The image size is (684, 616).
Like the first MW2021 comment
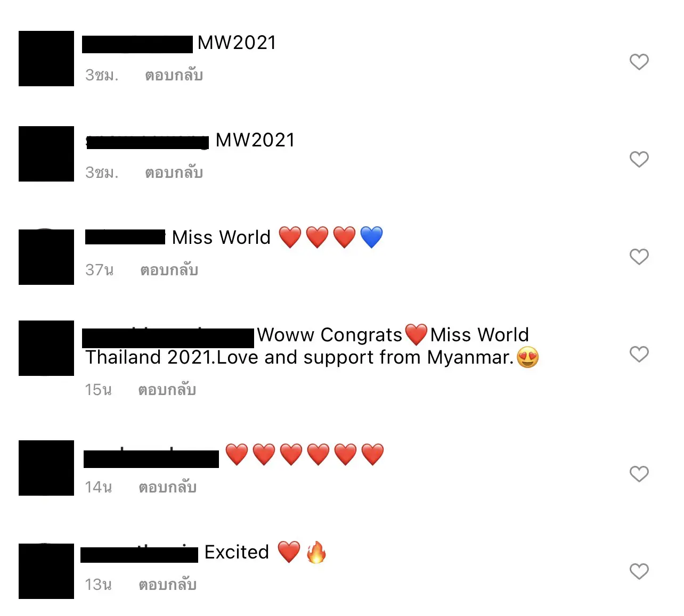pos(639,62)
